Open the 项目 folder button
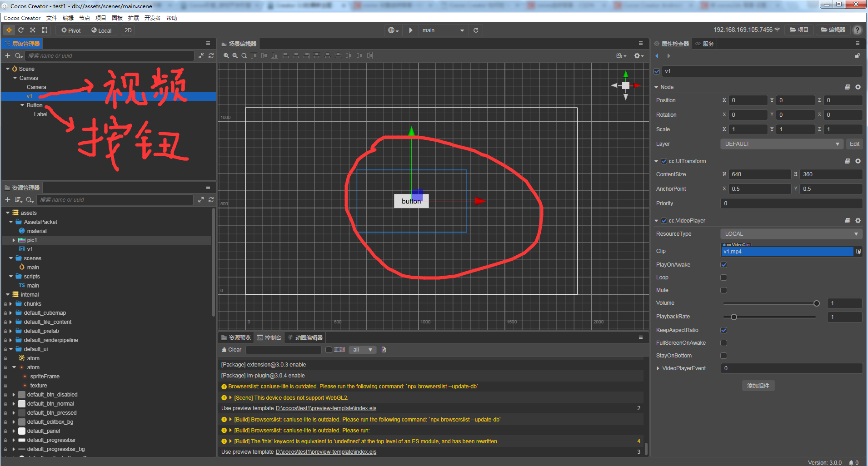The width and height of the screenshot is (868, 466). 799,30
